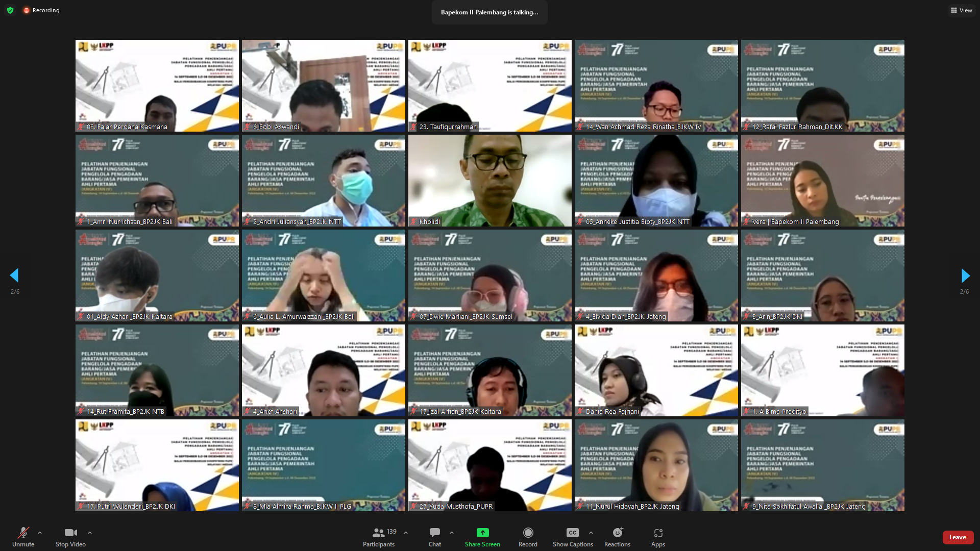The height and width of the screenshot is (551, 980).
Task: Click the name label 'Kholidi'
Action: click(429, 222)
